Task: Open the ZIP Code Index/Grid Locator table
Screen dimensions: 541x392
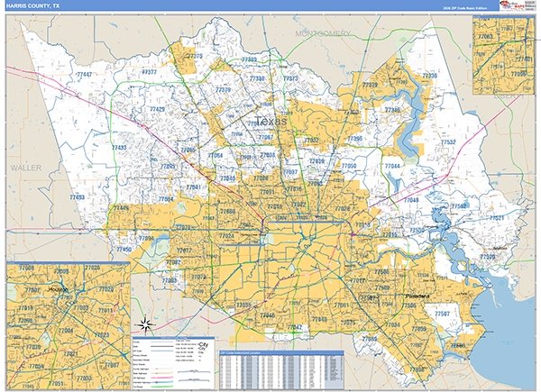Action: point(281,370)
